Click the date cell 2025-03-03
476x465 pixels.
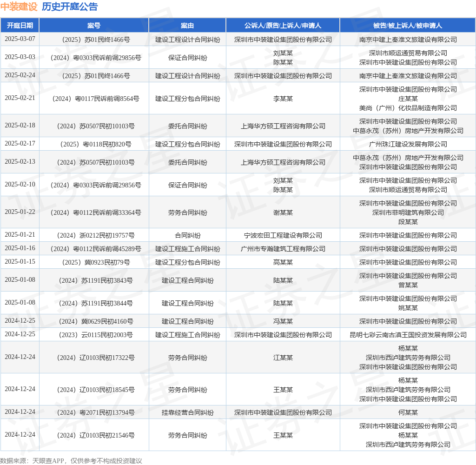click(20, 57)
